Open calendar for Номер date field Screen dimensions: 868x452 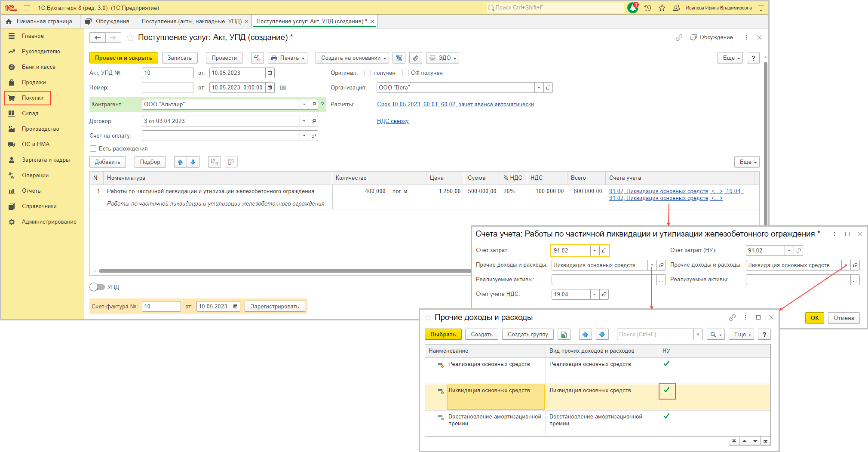tap(270, 88)
